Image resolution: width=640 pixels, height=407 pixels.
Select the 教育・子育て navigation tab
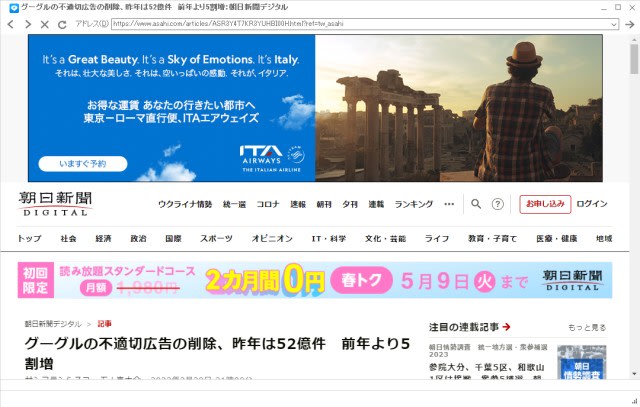tap(492, 238)
